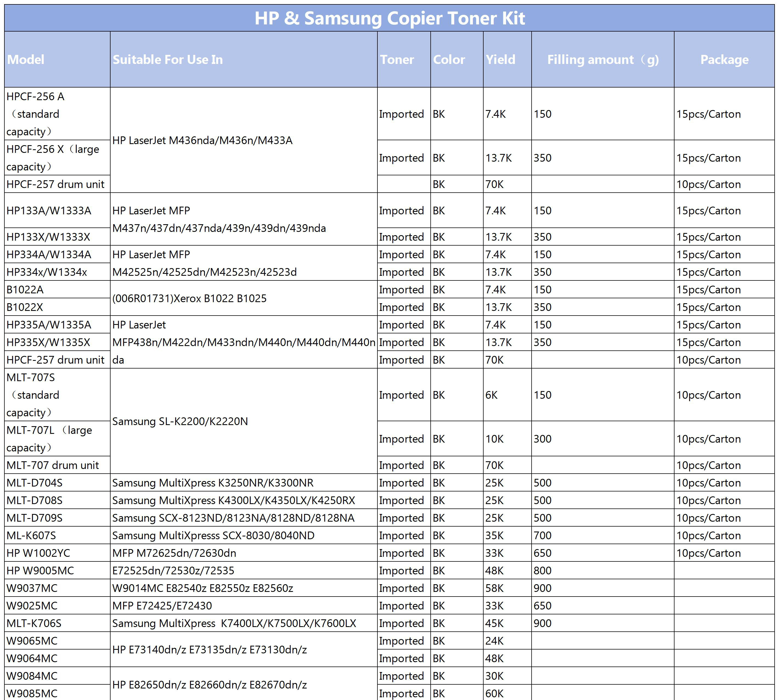Click the 'HPCF-256 A (standard capacity)' cell
Image resolution: width=779 pixels, height=700 pixels.
pyautogui.click(x=57, y=114)
